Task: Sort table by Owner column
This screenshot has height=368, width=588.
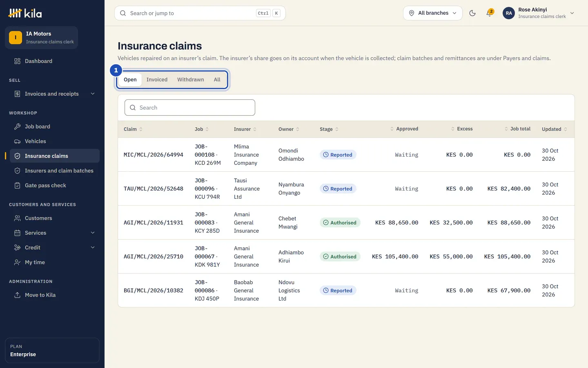Action: [289, 129]
